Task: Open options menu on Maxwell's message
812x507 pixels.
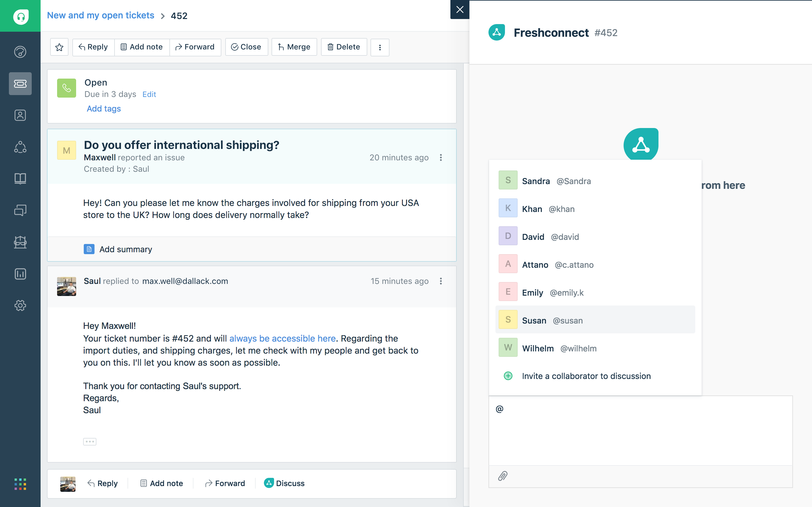Action: coord(441,157)
